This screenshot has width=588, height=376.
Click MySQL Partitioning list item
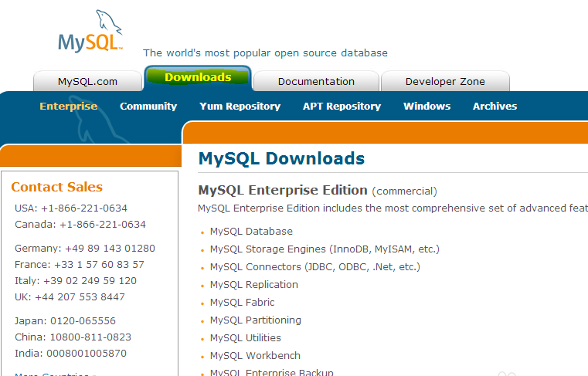click(x=256, y=320)
